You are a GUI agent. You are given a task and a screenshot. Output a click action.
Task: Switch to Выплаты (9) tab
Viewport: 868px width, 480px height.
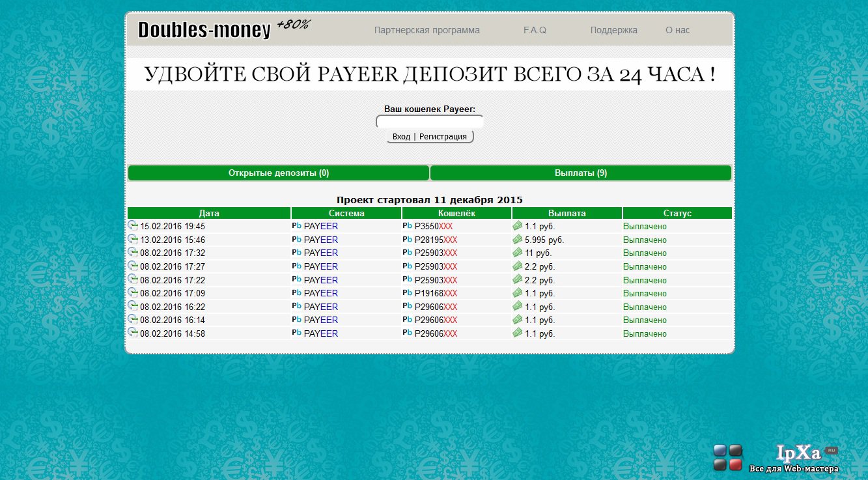point(581,173)
